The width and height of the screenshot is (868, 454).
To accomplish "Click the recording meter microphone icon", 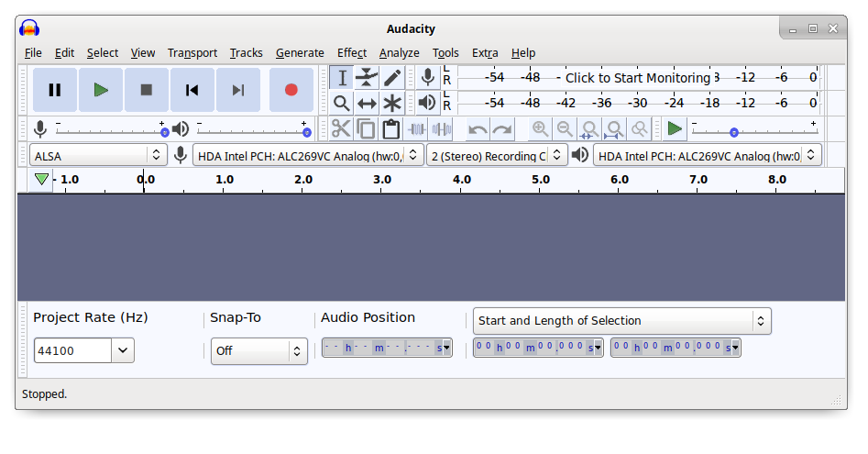I will 427,78.
